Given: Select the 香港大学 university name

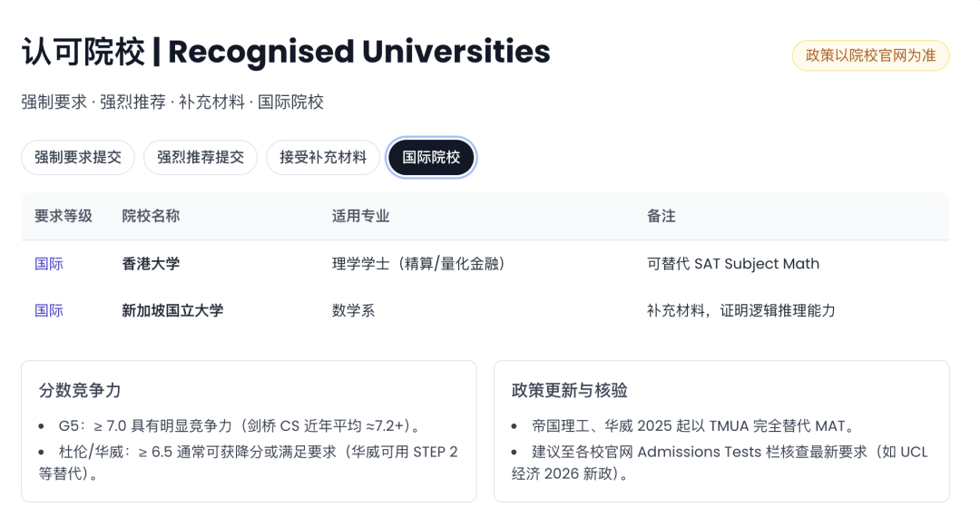Looking at the screenshot, I should tap(151, 263).
